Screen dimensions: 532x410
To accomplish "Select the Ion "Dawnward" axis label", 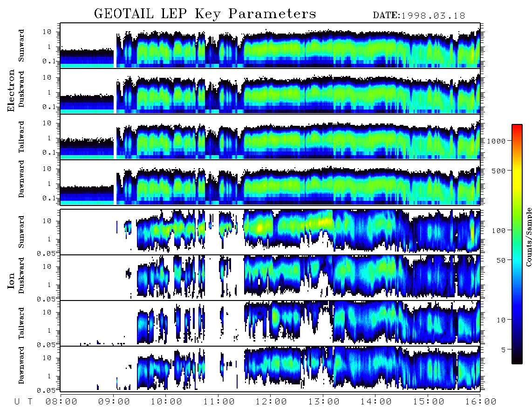I will coord(21,365).
